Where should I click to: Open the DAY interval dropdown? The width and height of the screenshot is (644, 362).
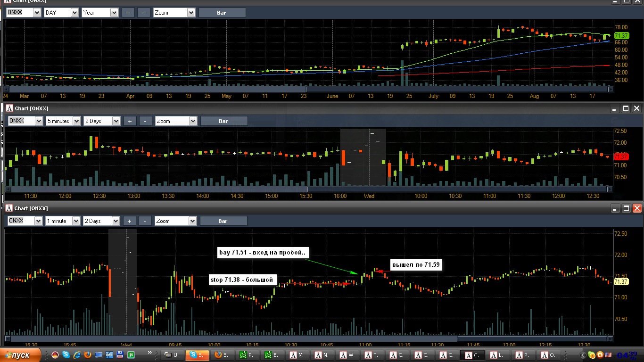pos(74,13)
